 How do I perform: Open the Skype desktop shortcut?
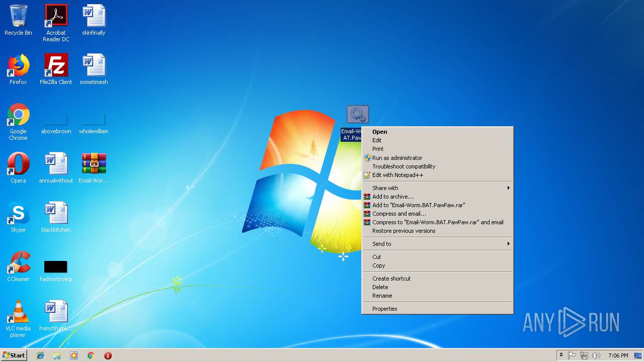(x=18, y=217)
